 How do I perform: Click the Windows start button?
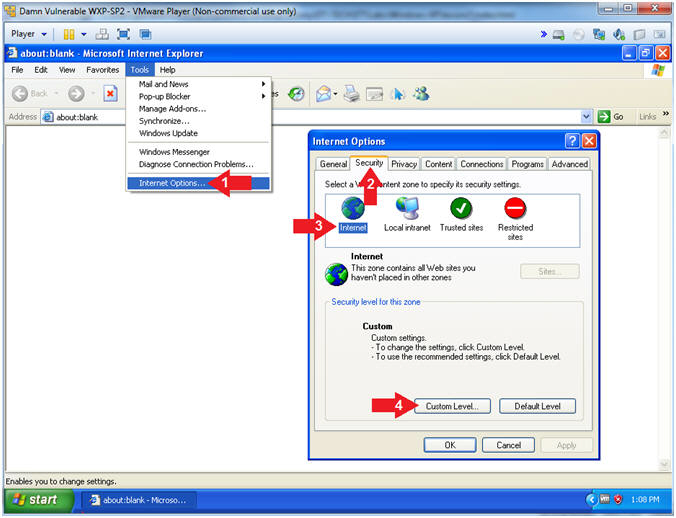click(x=39, y=499)
